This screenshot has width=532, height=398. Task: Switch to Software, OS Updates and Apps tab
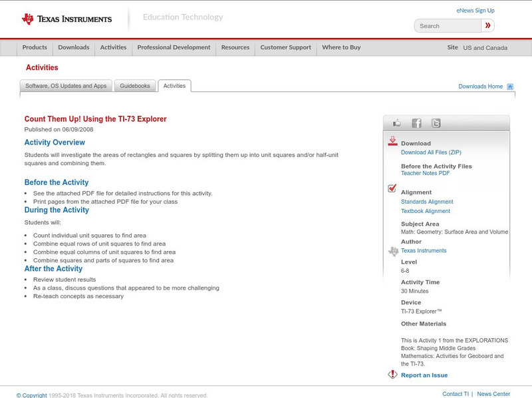pyautogui.click(x=66, y=86)
